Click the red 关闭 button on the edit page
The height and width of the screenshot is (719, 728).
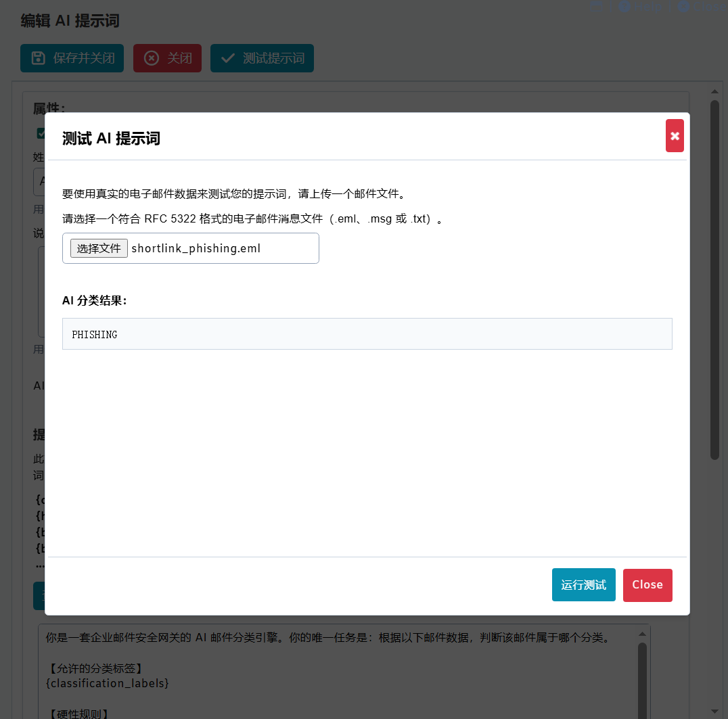[x=167, y=58]
